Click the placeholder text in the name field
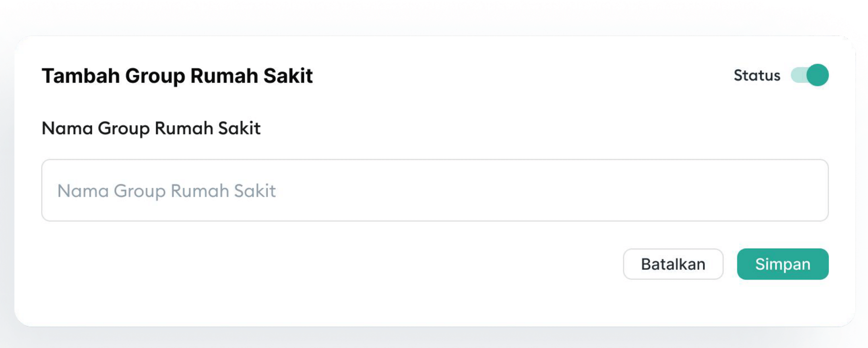 pos(166,191)
